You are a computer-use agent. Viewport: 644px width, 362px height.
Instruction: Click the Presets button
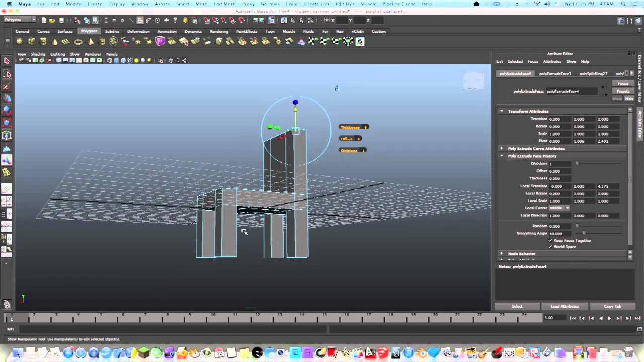pos(623,91)
